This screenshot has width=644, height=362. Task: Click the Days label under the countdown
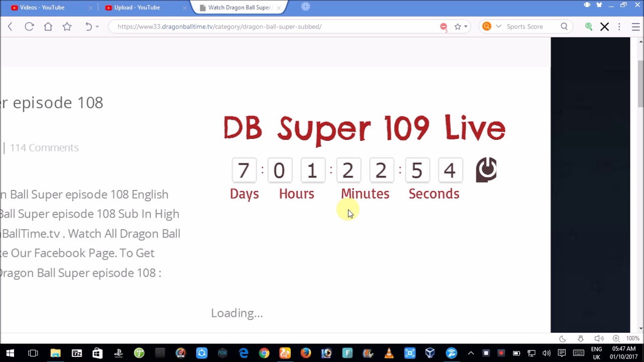tap(244, 194)
